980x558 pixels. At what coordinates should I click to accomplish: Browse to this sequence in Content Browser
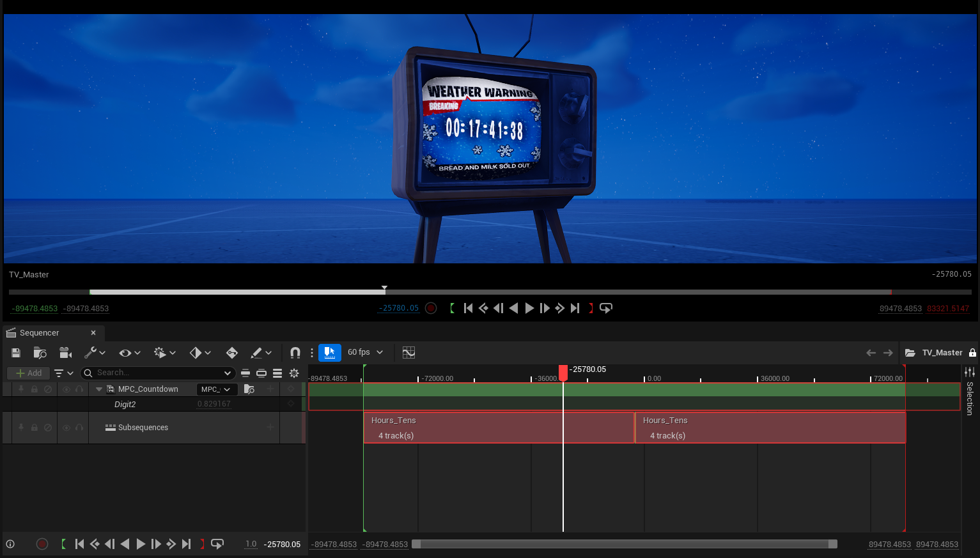click(40, 352)
